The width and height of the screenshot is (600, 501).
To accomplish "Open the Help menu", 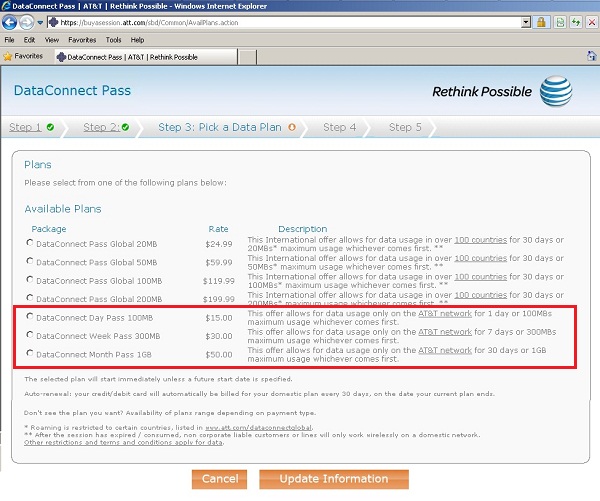I will (x=137, y=40).
